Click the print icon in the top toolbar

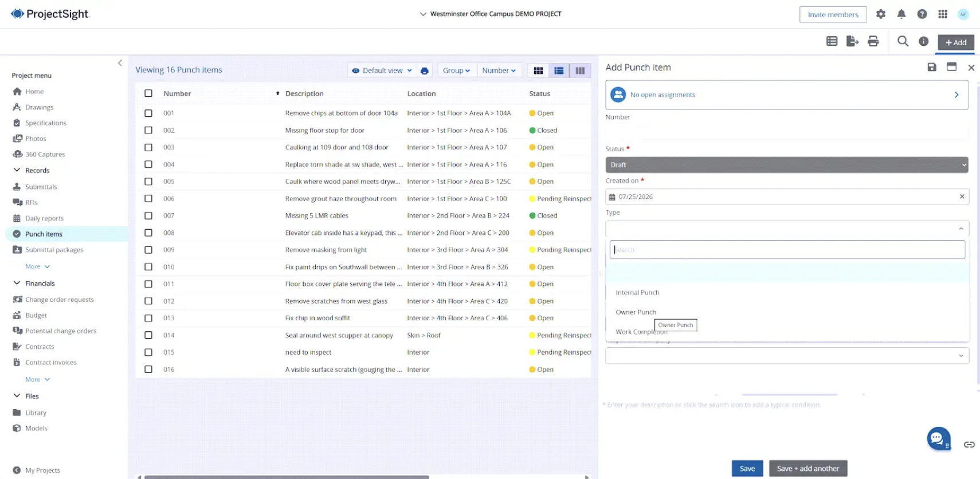[x=873, y=41]
